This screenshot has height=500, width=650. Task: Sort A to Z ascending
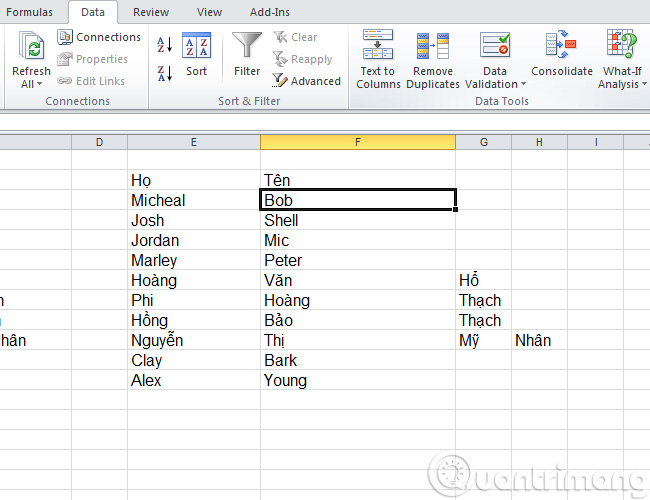click(165, 44)
